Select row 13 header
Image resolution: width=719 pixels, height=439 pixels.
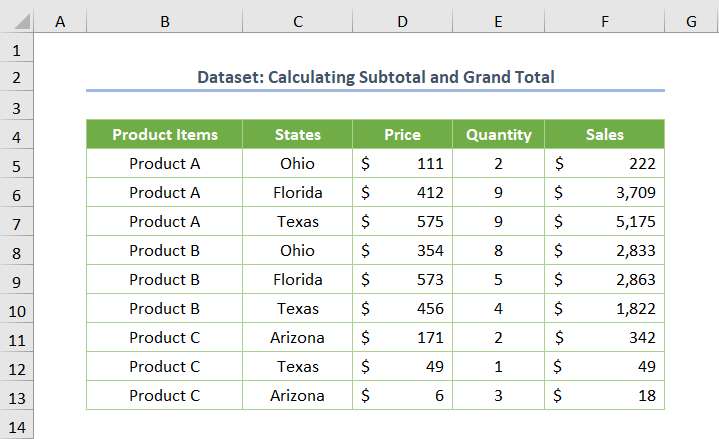[17, 396]
